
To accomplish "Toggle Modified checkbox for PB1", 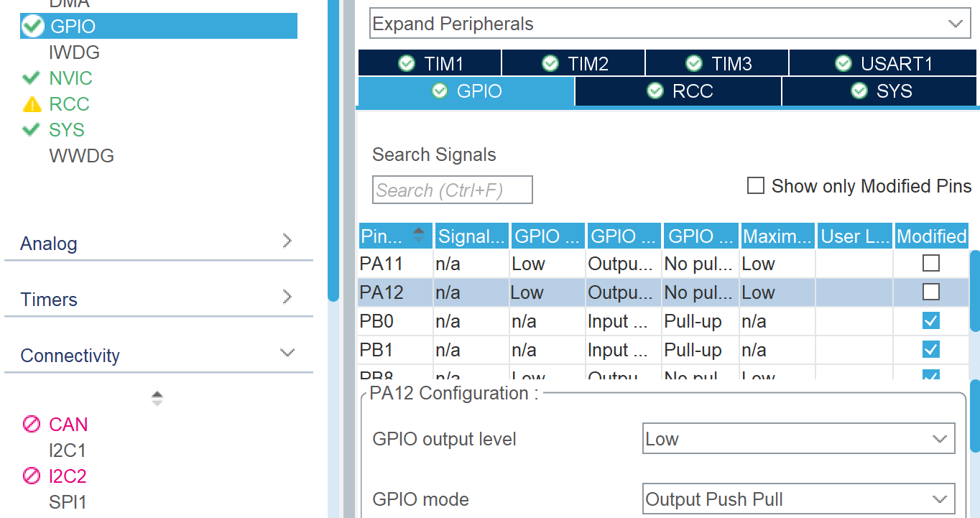I will 931,349.
